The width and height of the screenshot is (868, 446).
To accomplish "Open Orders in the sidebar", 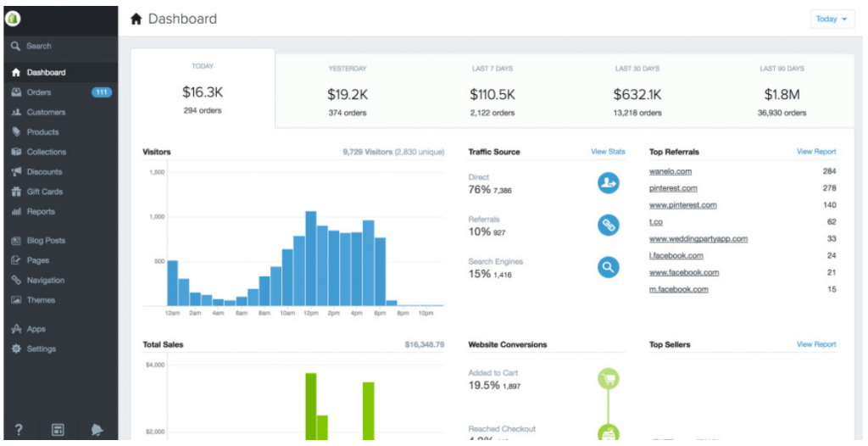I will click(39, 92).
